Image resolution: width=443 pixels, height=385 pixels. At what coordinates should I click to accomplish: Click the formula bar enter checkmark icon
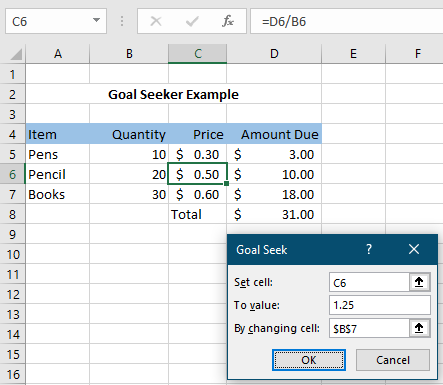pyautogui.click(x=192, y=21)
